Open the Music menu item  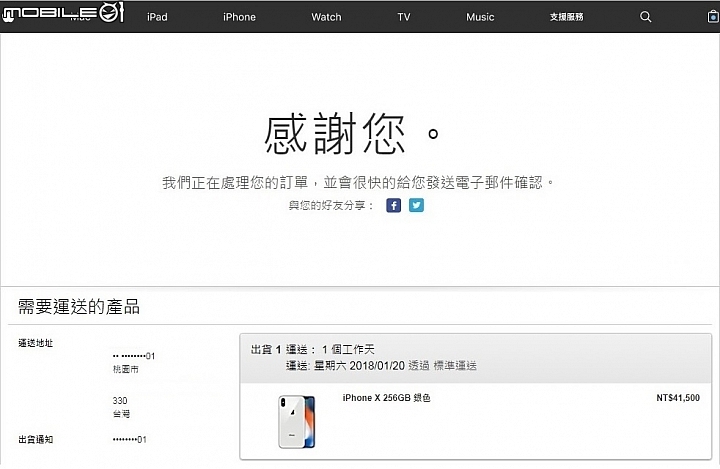[480, 17]
